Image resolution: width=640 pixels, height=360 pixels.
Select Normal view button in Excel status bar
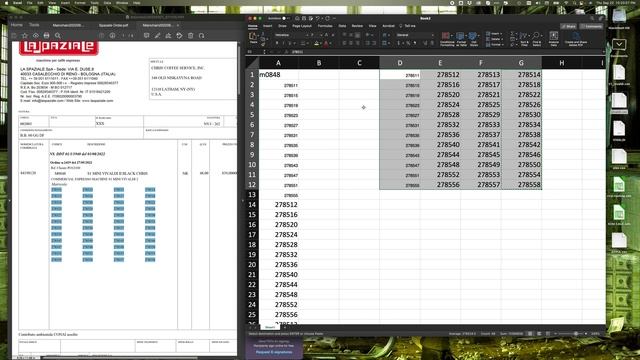pyautogui.click(x=530, y=333)
